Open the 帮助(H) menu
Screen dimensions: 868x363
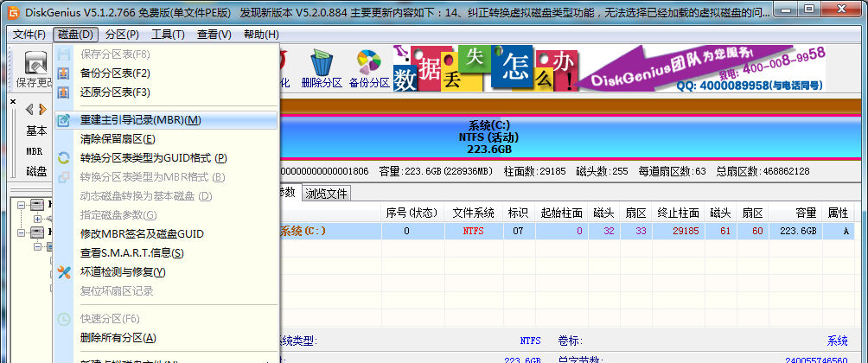[261, 35]
